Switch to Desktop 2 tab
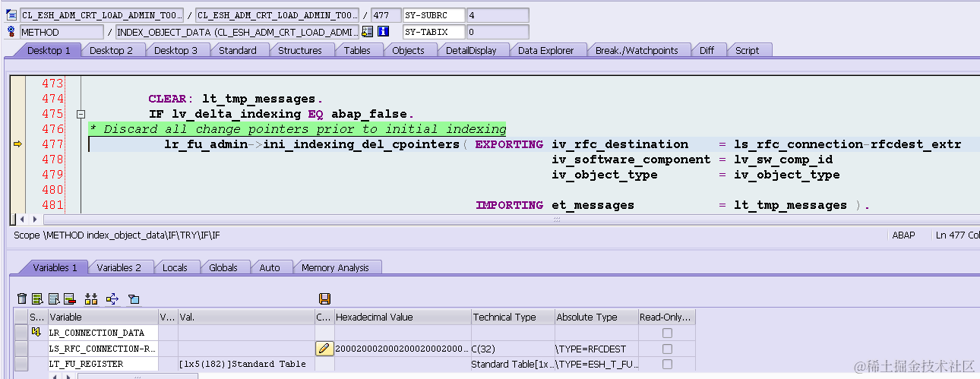 pyautogui.click(x=111, y=50)
